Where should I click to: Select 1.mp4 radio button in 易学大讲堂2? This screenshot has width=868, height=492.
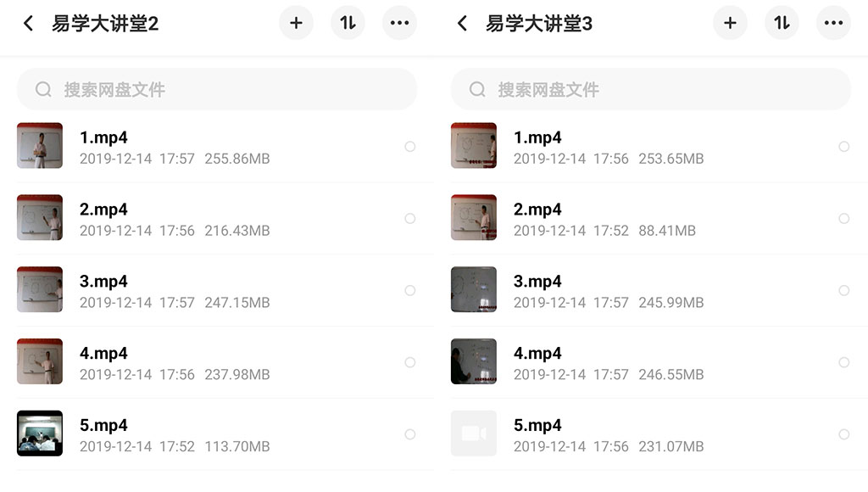pos(409,146)
